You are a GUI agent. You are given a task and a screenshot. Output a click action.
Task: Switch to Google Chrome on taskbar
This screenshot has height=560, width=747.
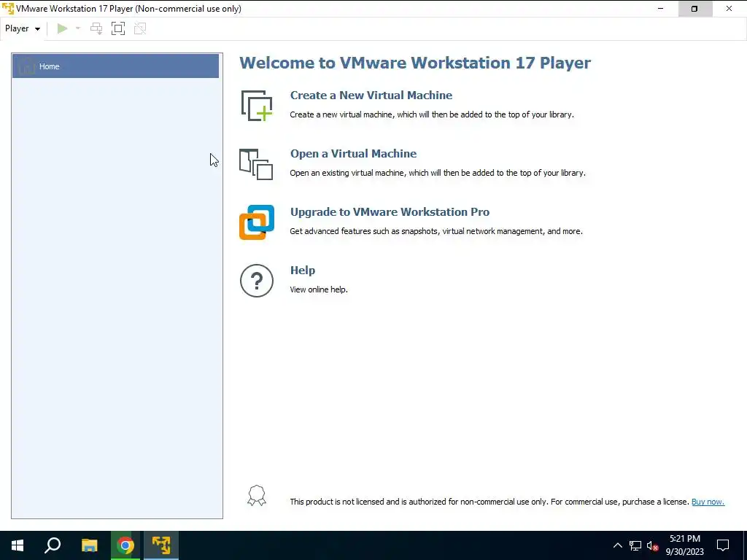[125, 545]
